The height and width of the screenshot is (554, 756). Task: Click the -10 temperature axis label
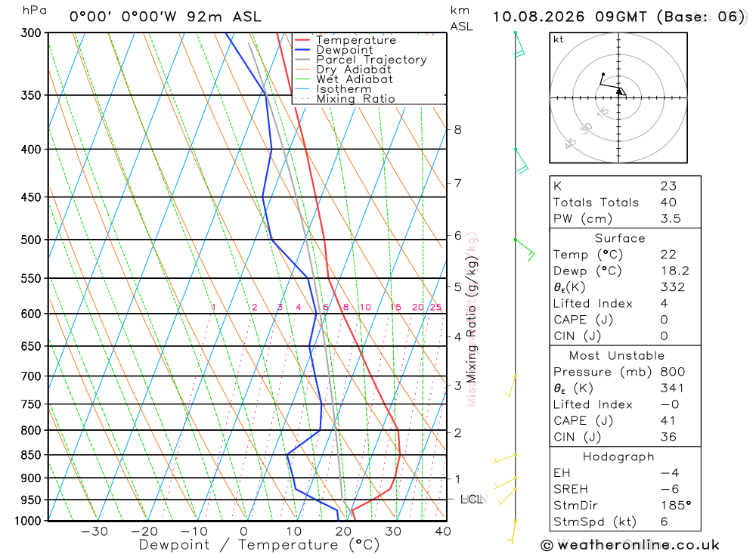point(194,532)
